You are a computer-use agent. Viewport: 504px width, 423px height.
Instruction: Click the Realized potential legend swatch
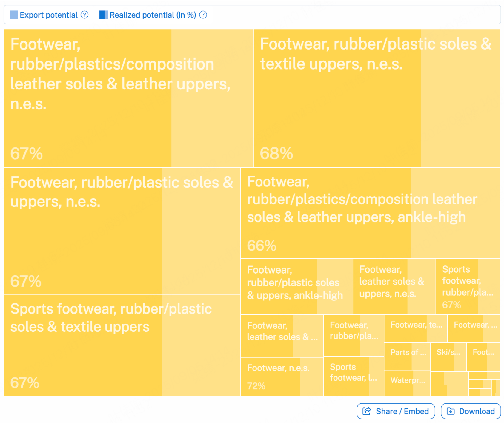(103, 15)
